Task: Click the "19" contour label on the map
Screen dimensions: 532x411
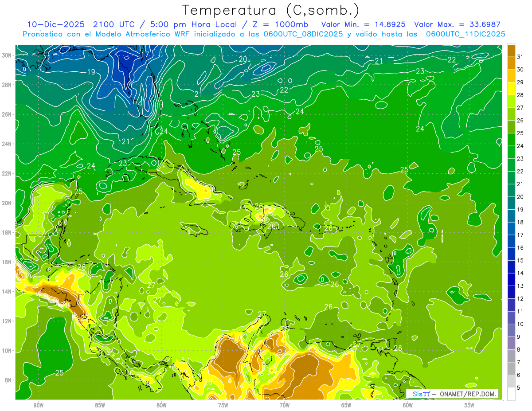Action: click(x=91, y=72)
